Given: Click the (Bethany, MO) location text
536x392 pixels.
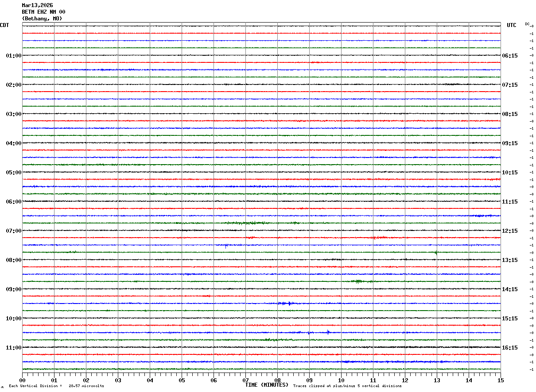Looking at the screenshot, I should (x=42, y=19).
